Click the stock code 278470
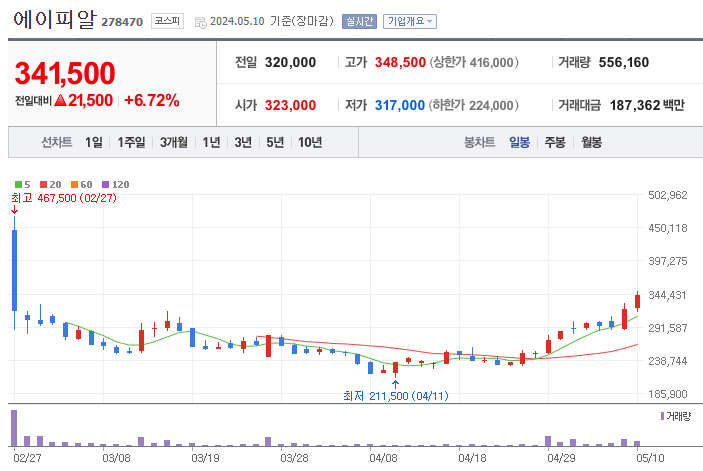 (122, 22)
